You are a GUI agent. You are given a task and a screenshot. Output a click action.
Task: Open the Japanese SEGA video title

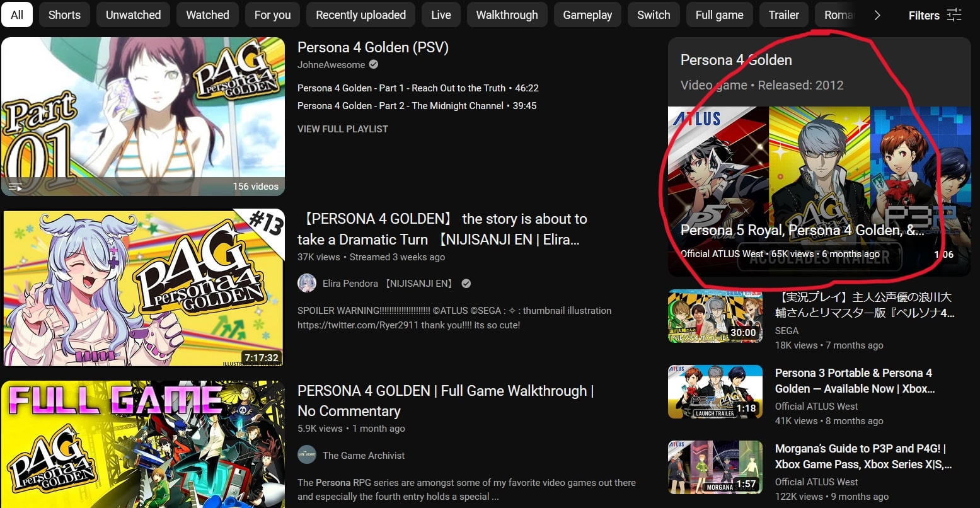pyautogui.click(x=865, y=304)
